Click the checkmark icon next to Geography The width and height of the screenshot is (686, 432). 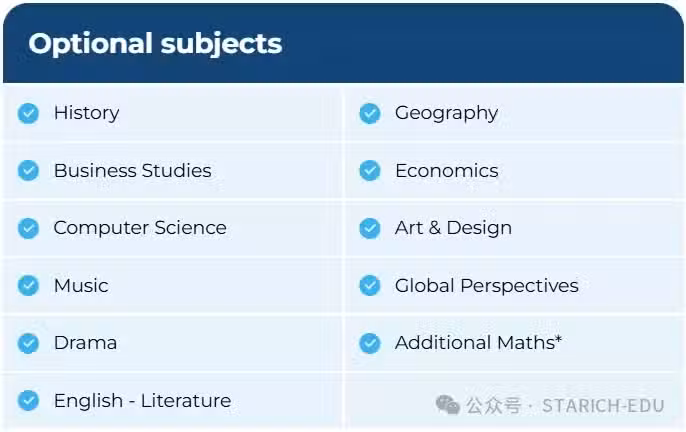pos(370,114)
